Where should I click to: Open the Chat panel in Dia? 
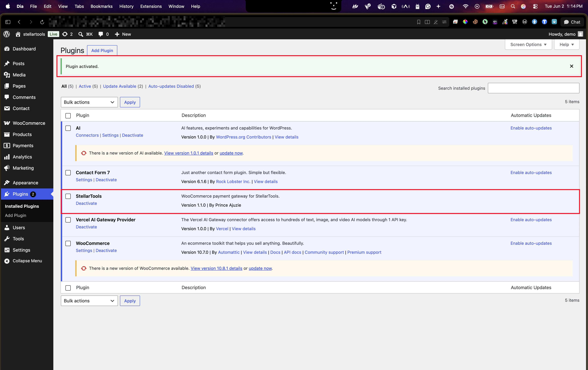coord(572,22)
